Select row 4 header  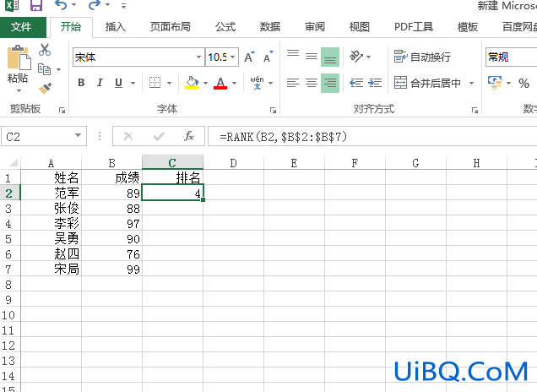pos(9,224)
